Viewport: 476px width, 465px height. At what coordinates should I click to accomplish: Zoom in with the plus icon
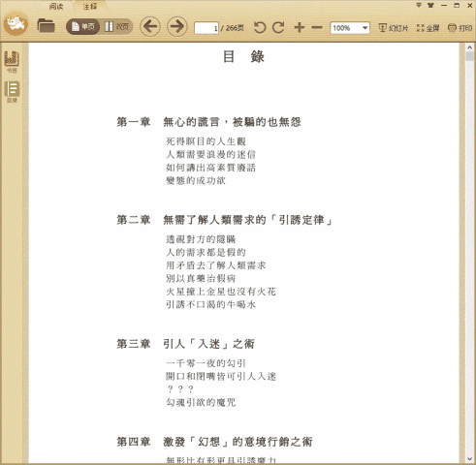coord(300,27)
